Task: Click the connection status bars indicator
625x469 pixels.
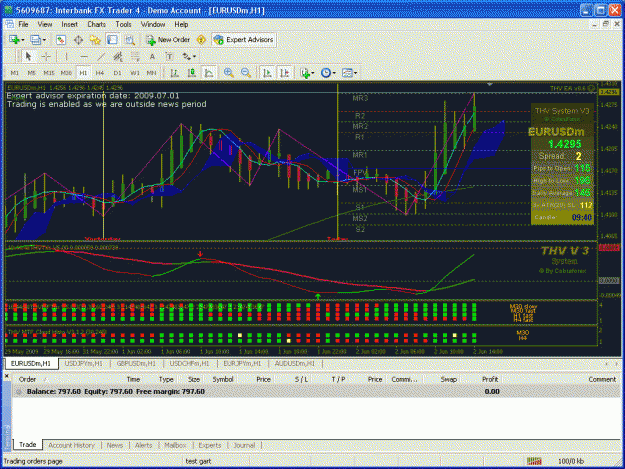Action: (534, 461)
